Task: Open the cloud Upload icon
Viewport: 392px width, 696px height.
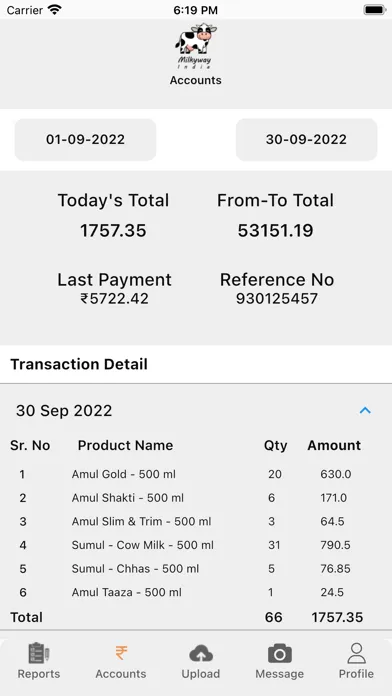Action: tap(201, 653)
